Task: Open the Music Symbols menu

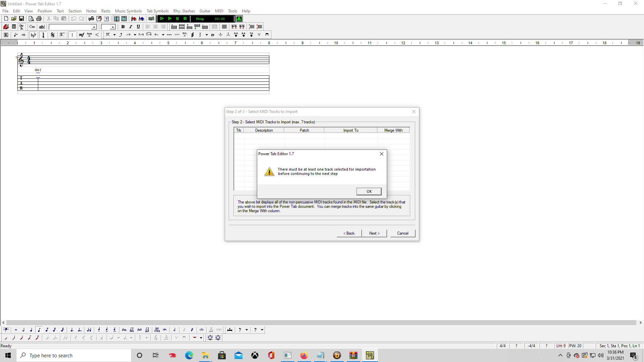Action: coord(128,11)
